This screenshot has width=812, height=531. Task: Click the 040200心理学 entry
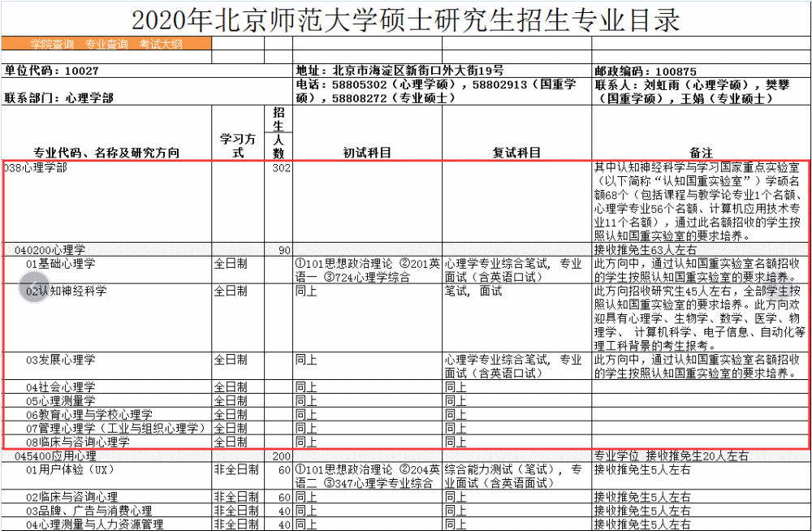click(49, 249)
